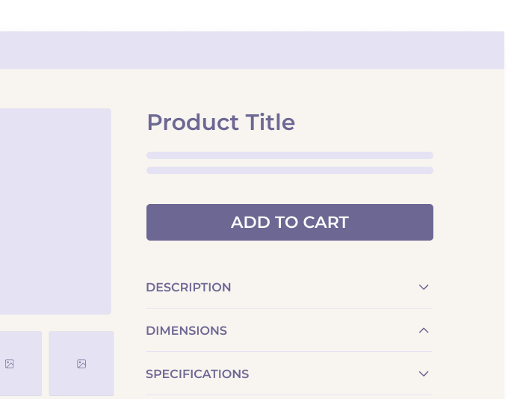
Task: Click the Product Title heading
Action: (x=220, y=122)
